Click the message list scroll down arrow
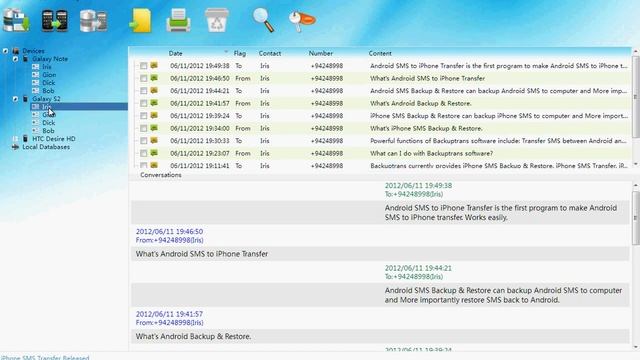 (636, 164)
